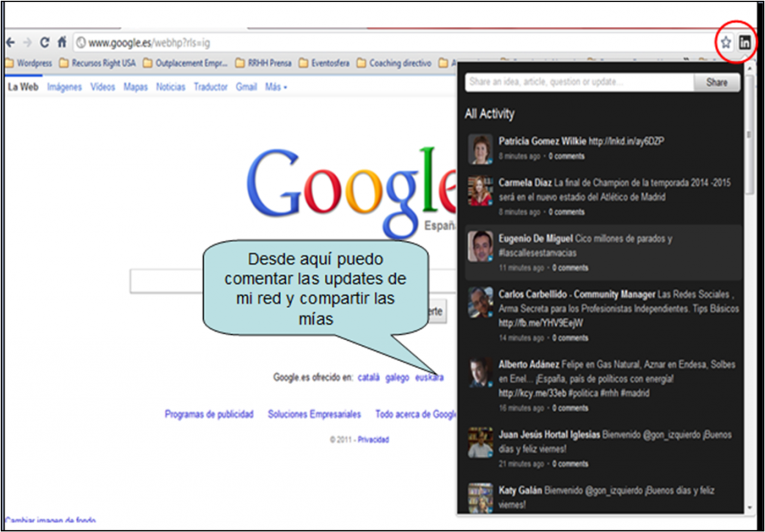Open the LinkedIn extension icon

(745, 43)
